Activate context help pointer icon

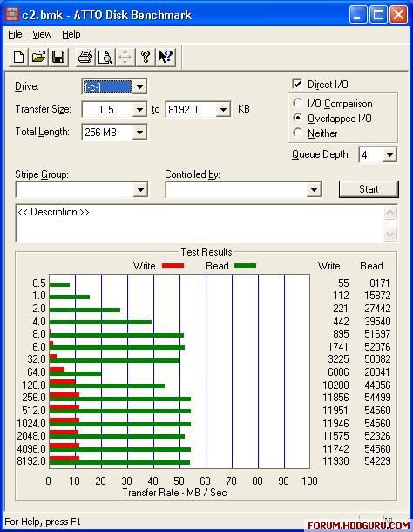point(166,57)
